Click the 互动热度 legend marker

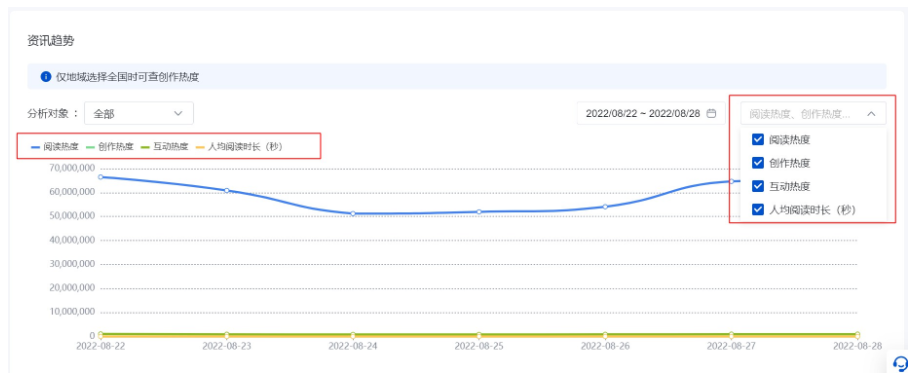pos(146,147)
